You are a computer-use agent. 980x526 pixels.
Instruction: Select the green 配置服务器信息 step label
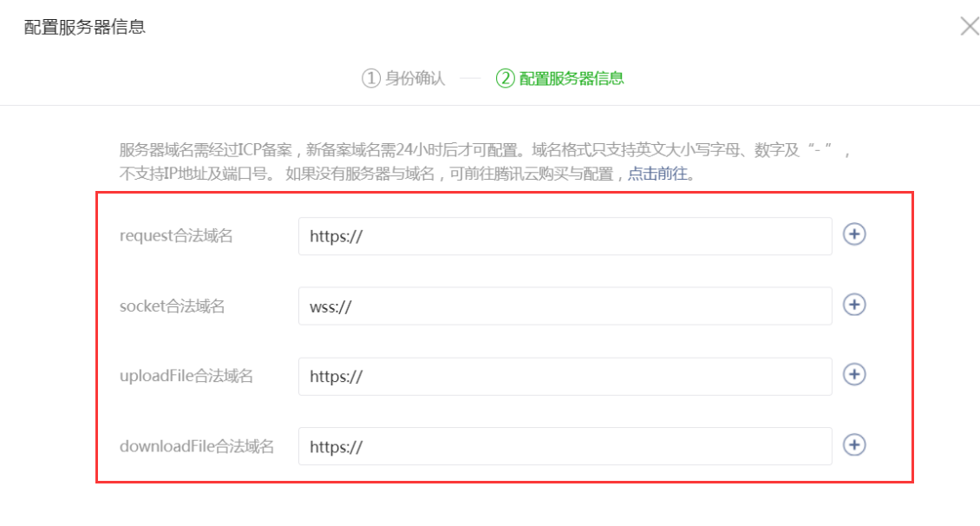pyautogui.click(x=571, y=78)
